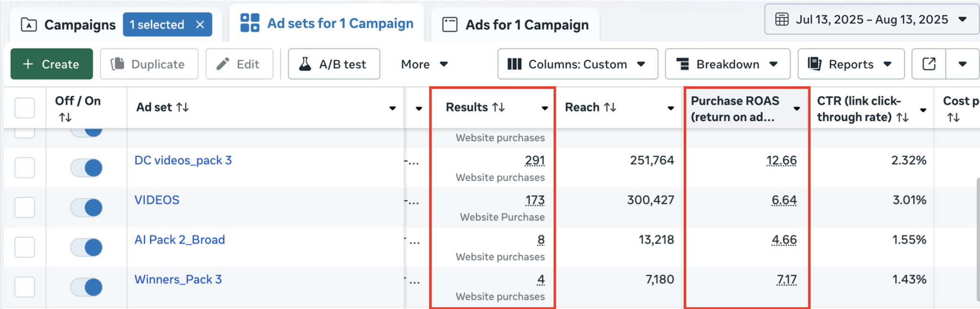Sort by CTR link click-through rate
The image size is (980, 309).
(x=902, y=117)
